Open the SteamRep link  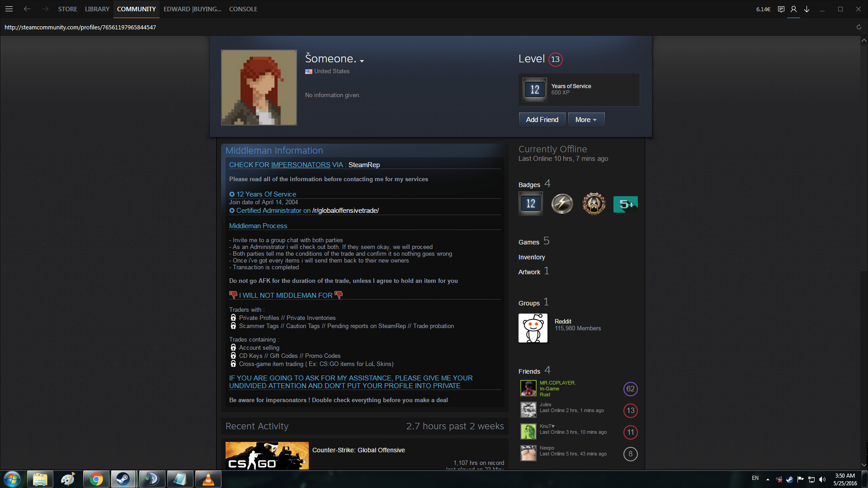pos(364,165)
